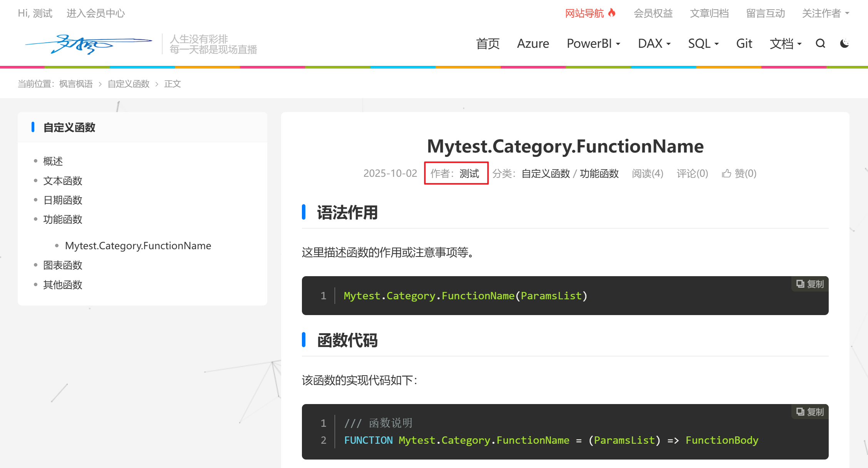Image resolution: width=868 pixels, height=468 pixels.
Task: Click the thumbs-up like icon
Action: tap(726, 174)
